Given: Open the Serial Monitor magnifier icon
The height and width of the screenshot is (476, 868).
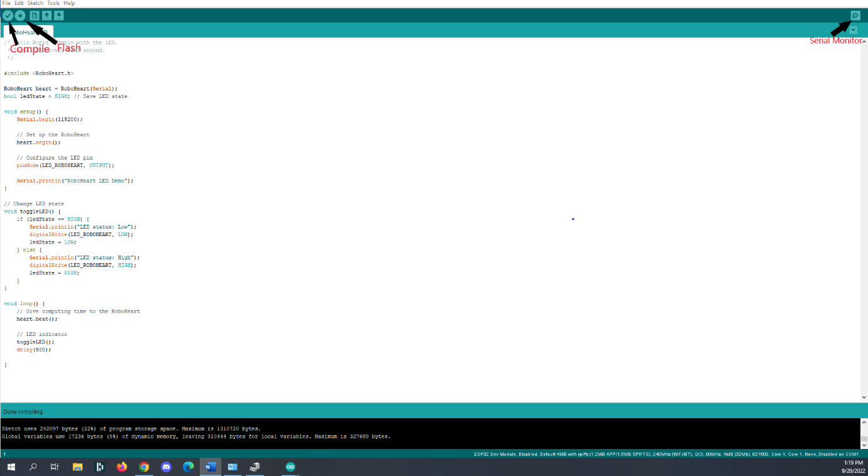Looking at the screenshot, I should tap(855, 15).
